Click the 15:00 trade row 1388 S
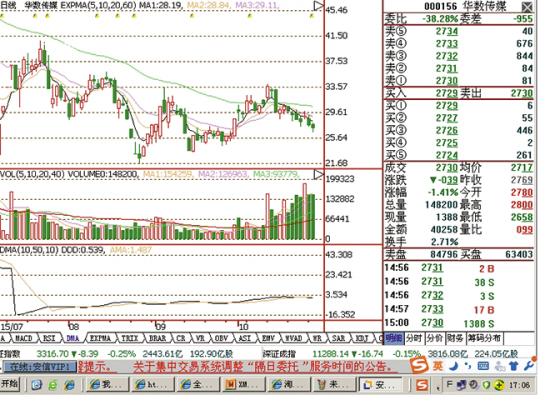This screenshot has height=412, width=550. click(x=440, y=323)
